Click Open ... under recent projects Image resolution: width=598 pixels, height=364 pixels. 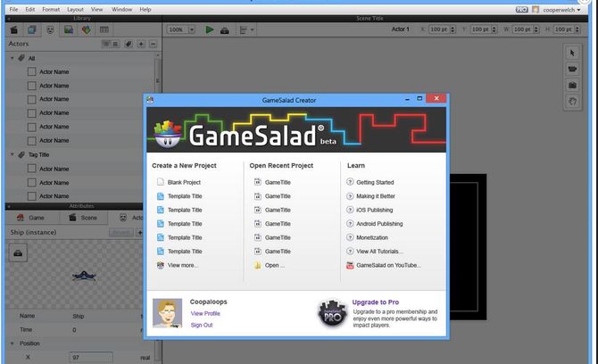pos(275,265)
